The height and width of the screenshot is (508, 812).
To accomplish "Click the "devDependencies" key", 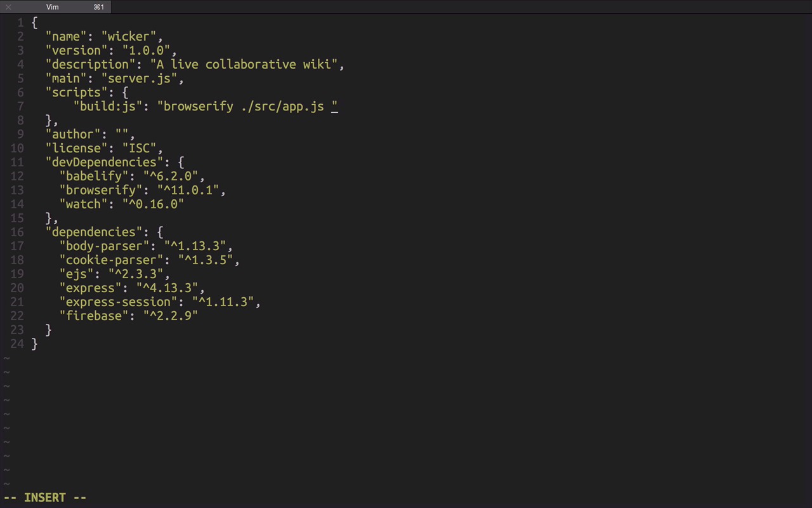I will click(104, 162).
